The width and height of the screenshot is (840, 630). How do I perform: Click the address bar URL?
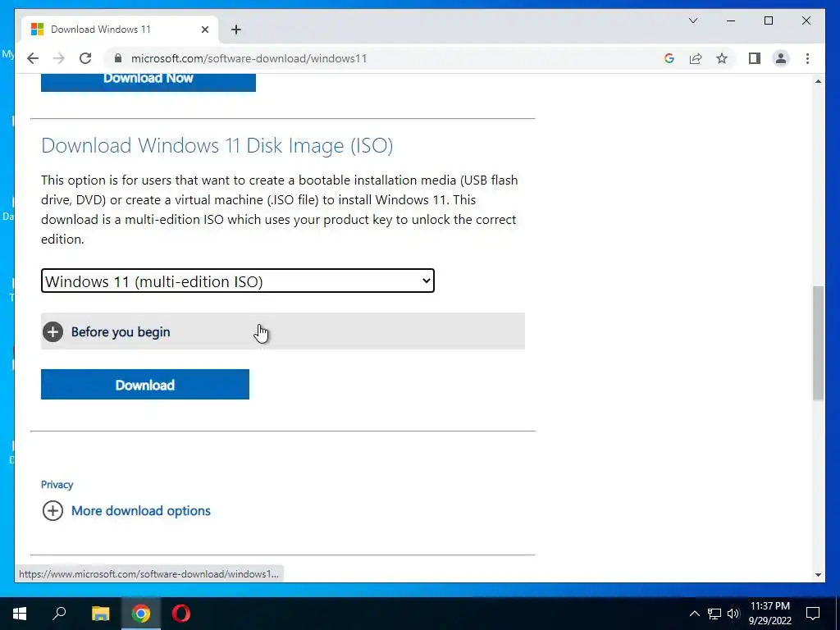click(249, 58)
